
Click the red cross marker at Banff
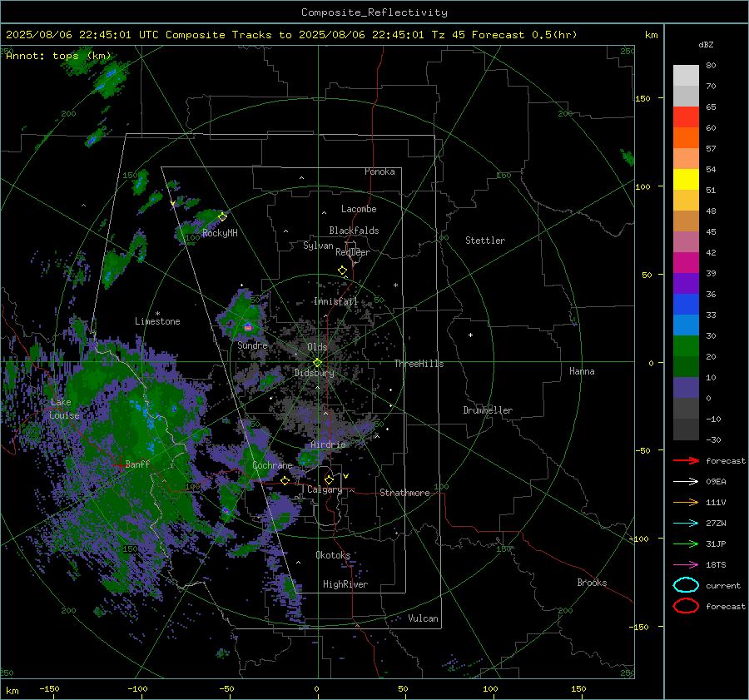pyautogui.click(x=119, y=464)
